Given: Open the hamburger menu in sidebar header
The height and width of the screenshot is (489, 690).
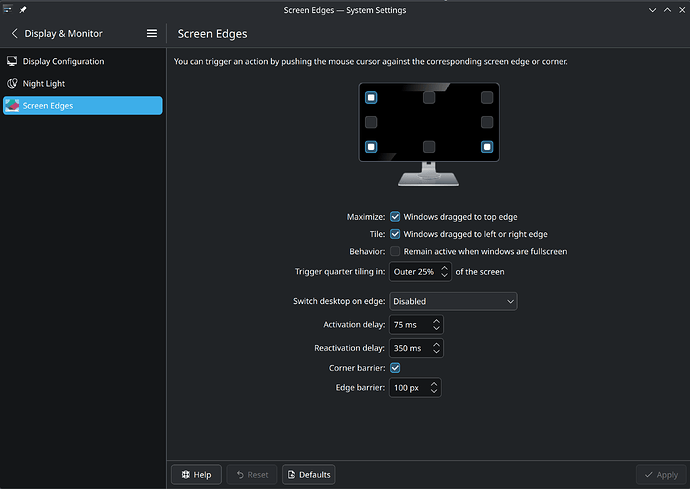Looking at the screenshot, I should pyautogui.click(x=152, y=33).
